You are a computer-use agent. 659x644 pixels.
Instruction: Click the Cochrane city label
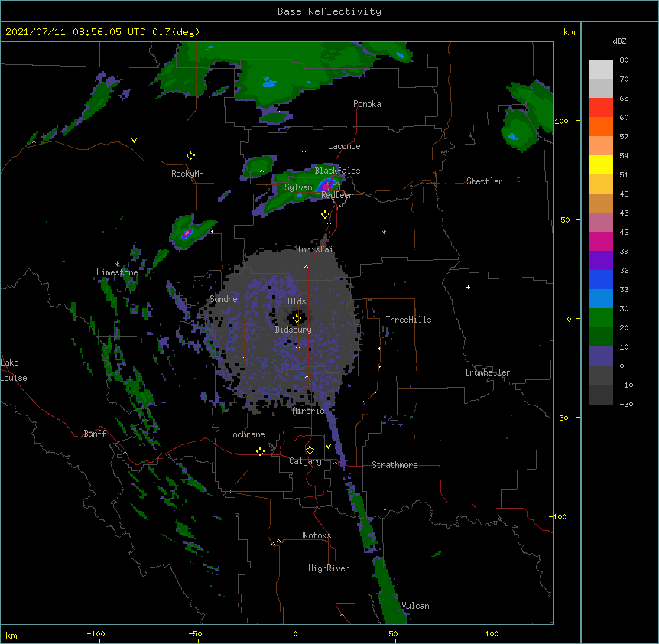(x=246, y=434)
